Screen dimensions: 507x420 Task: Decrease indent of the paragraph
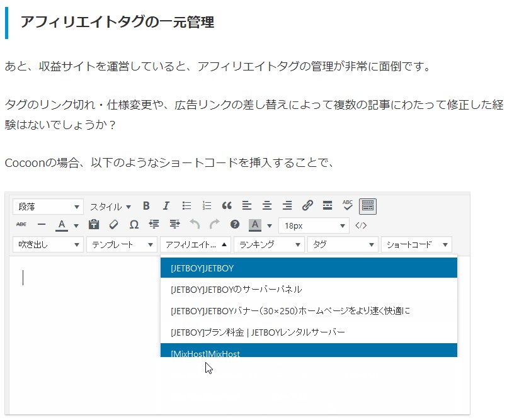coord(154,224)
